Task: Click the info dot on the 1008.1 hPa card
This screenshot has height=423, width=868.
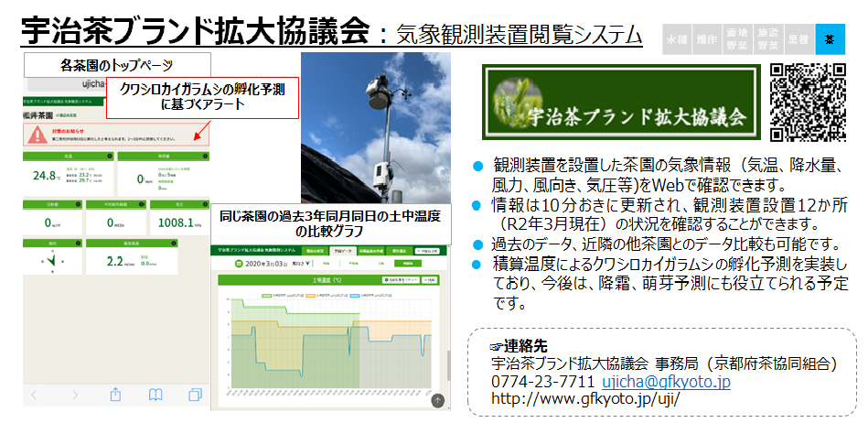Action: coord(206,204)
